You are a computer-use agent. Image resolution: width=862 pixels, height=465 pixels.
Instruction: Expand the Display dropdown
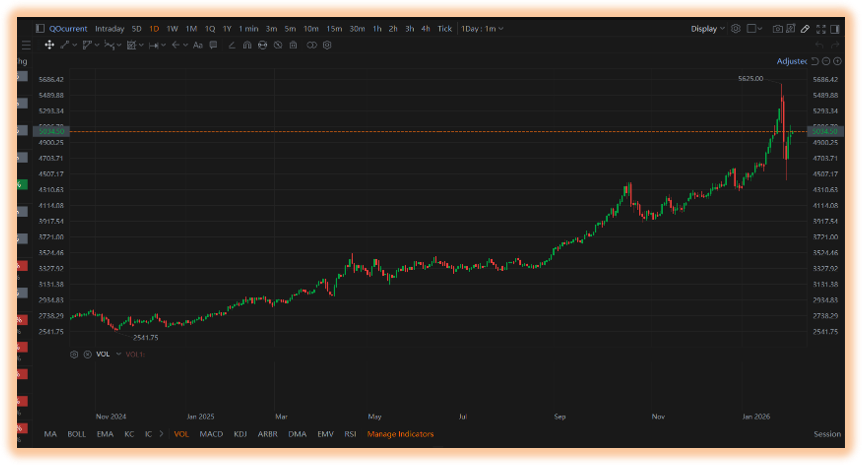(708, 29)
